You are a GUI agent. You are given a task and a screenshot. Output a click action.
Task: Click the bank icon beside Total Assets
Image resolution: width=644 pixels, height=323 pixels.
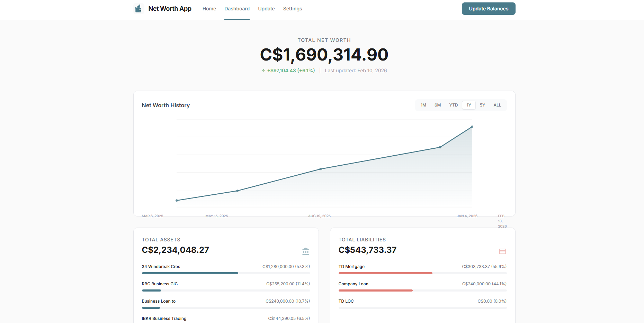pyautogui.click(x=306, y=251)
